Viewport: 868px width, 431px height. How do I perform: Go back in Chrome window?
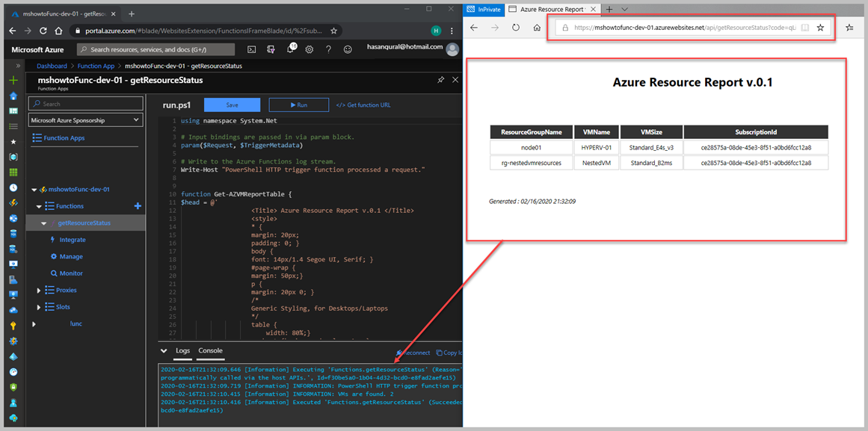tap(13, 31)
